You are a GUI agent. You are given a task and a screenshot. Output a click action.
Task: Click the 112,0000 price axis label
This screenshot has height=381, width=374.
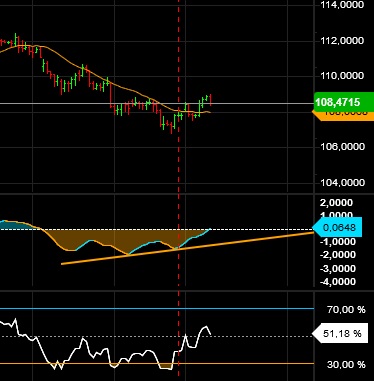[x=342, y=41]
